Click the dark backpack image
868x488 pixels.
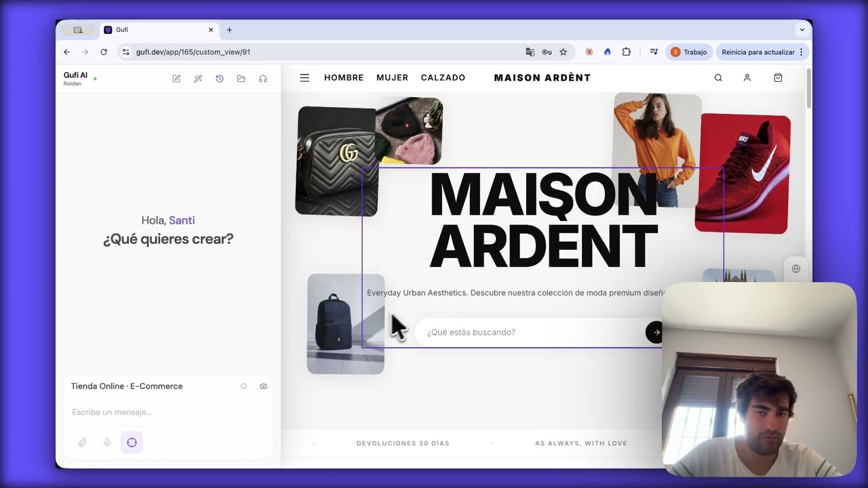tap(346, 324)
